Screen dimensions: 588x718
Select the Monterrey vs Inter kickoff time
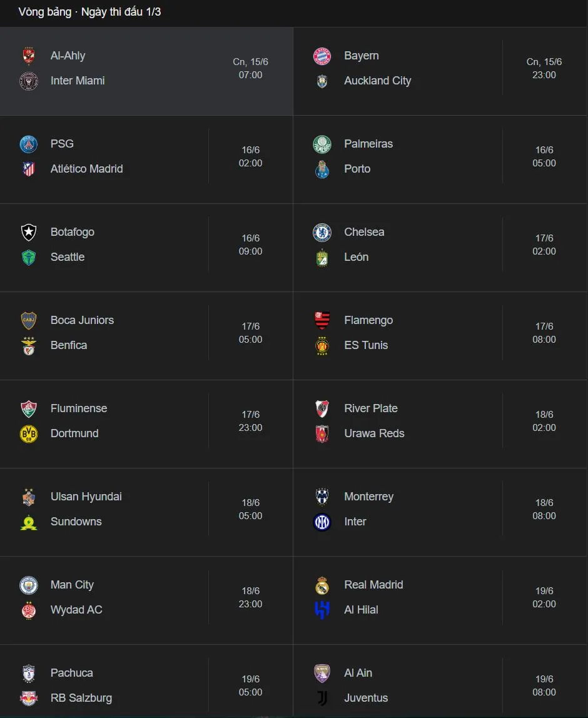(x=544, y=509)
